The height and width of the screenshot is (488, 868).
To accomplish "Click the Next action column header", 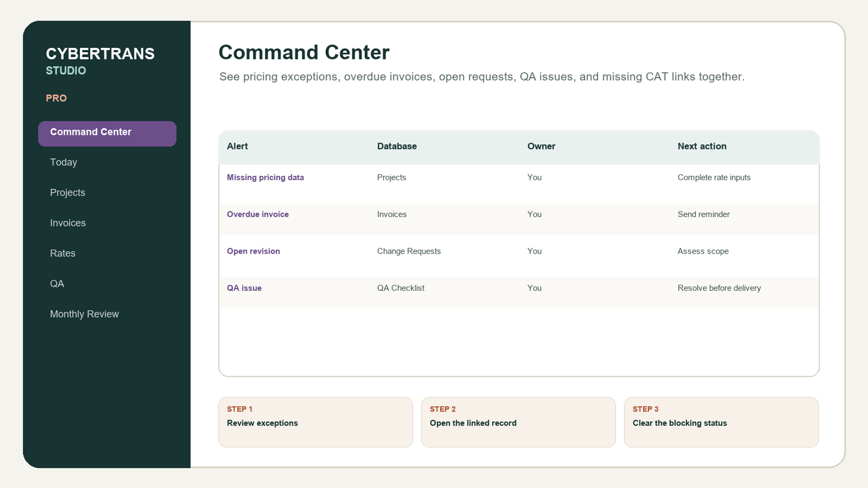I will (702, 146).
